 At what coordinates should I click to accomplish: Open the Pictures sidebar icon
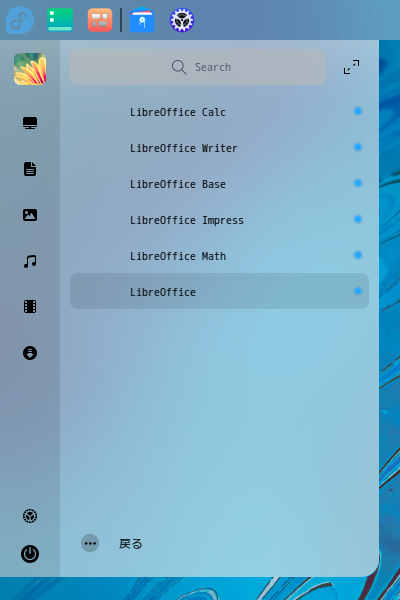[x=30, y=215]
